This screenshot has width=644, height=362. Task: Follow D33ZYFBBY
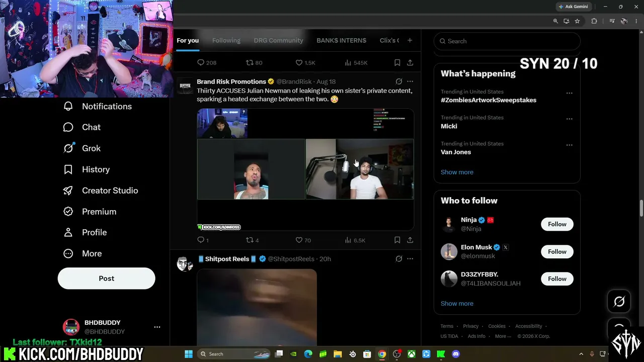point(557,279)
